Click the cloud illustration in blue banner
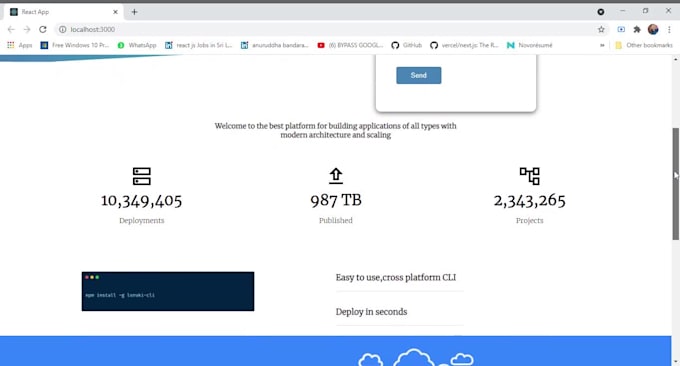 pos(415,358)
